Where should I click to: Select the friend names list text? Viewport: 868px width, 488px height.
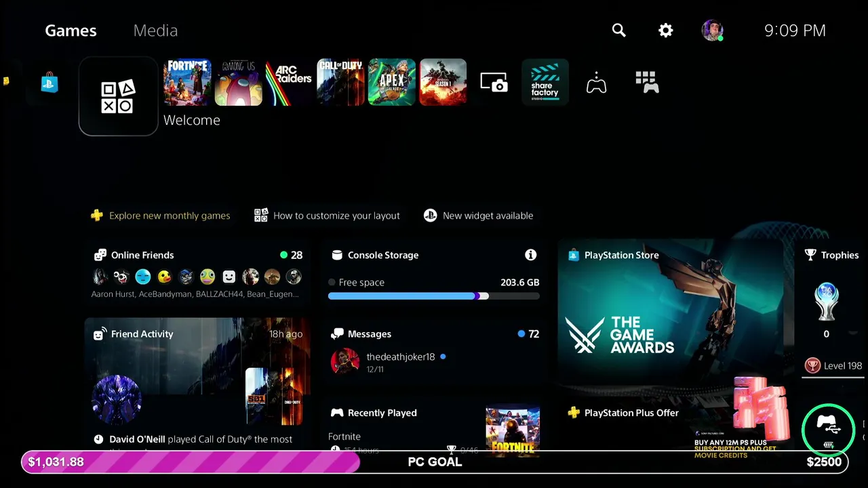[x=195, y=294]
